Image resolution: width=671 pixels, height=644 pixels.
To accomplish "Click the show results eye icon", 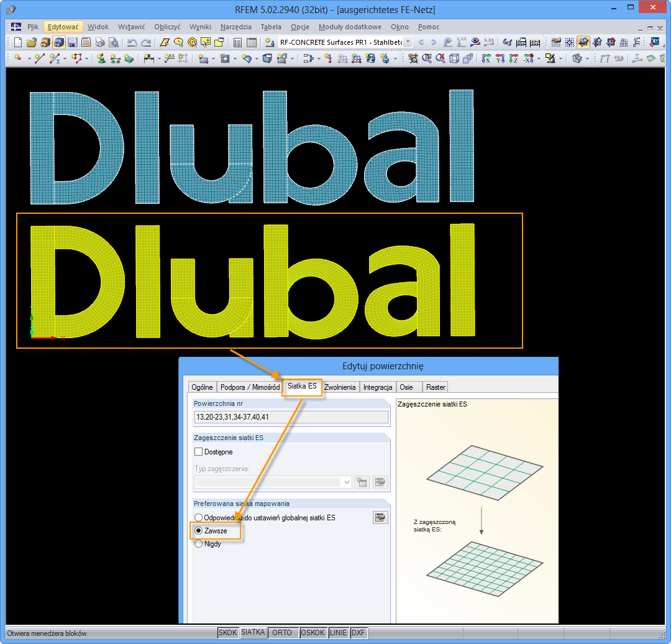I will [475, 42].
